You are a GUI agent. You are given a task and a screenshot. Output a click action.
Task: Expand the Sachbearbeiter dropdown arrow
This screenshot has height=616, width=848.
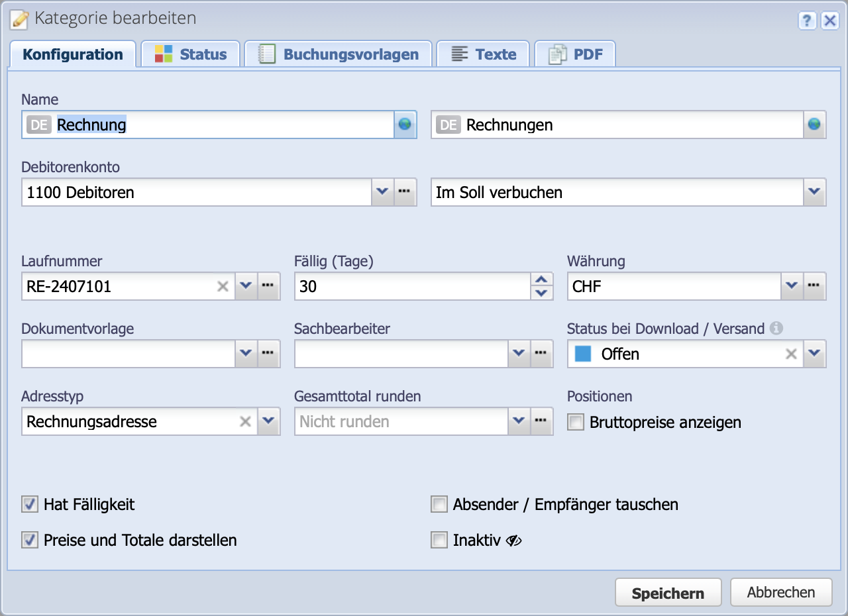[519, 354]
